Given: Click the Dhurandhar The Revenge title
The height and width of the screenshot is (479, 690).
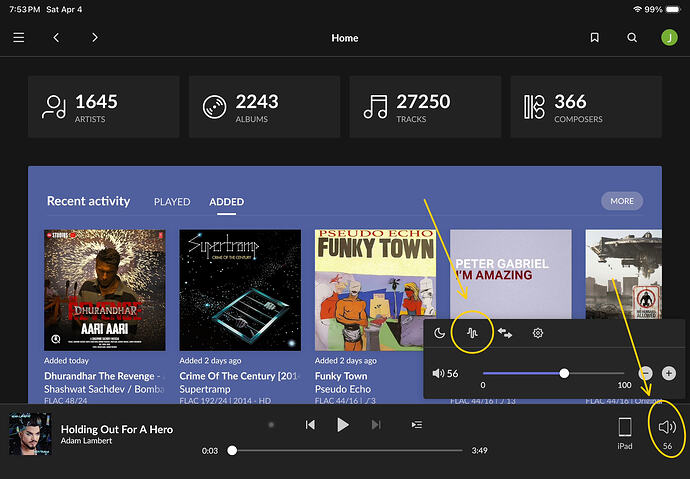Looking at the screenshot, I should (104, 376).
